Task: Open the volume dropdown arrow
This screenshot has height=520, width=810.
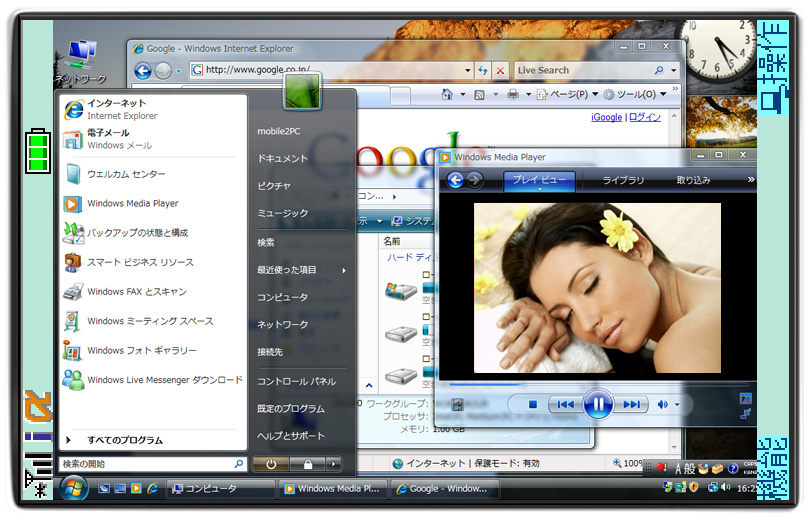Action: coord(677,404)
